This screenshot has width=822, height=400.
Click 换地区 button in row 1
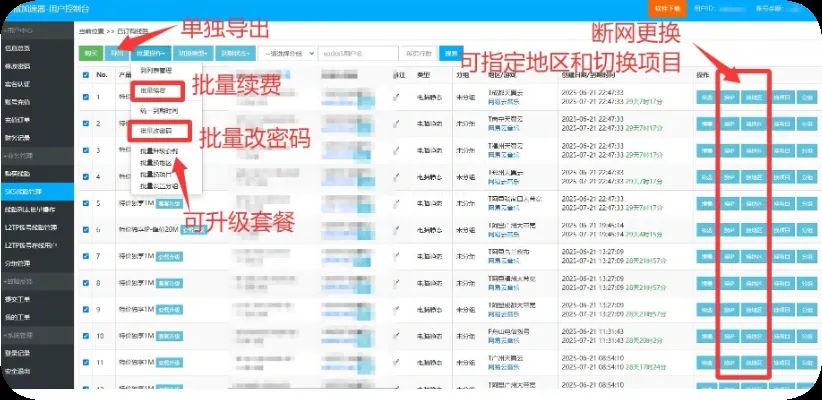coord(753,97)
